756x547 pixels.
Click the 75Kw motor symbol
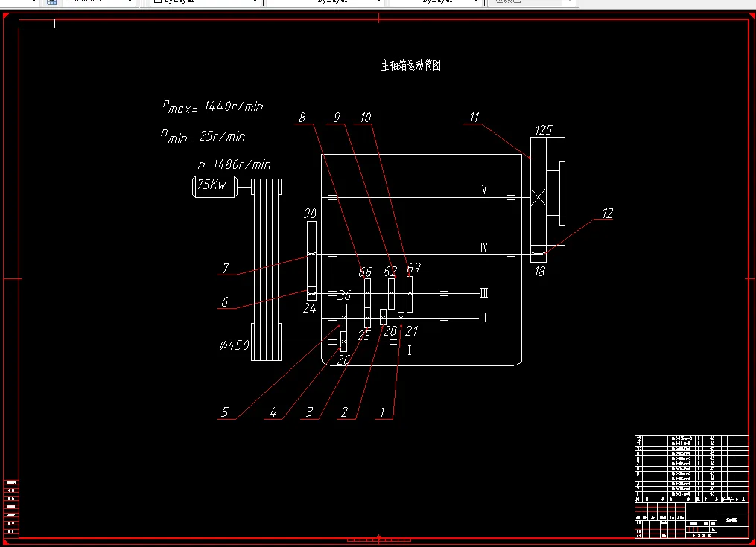[215, 187]
